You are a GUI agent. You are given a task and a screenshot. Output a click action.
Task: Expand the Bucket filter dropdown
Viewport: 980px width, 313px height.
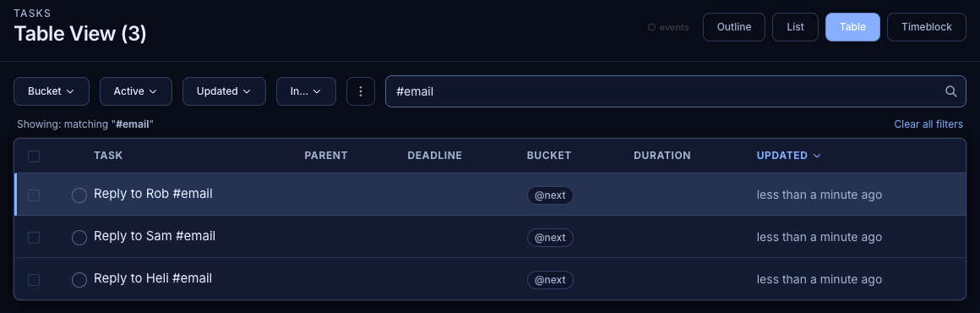(x=52, y=91)
